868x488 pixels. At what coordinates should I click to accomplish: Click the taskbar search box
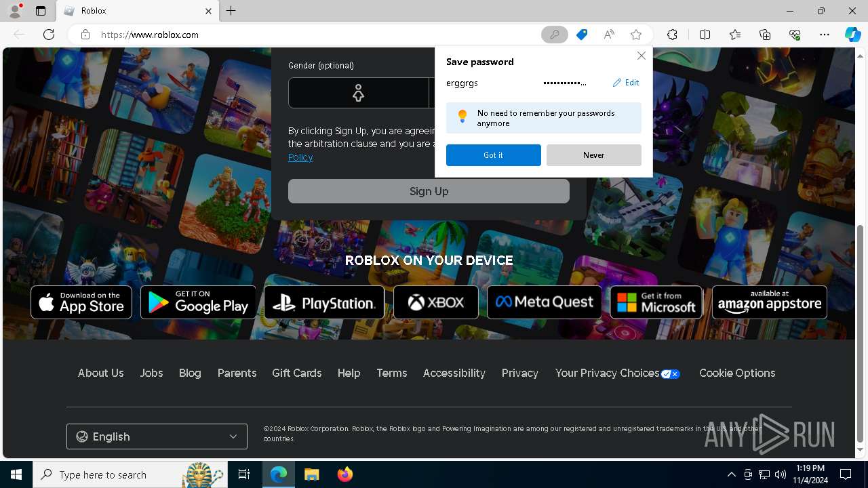click(130, 474)
